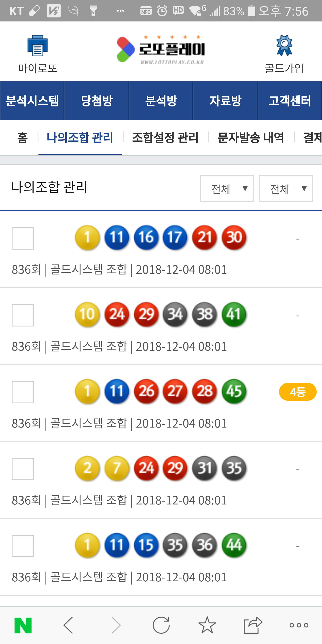The height and width of the screenshot is (644, 322).
Task: Expand the first 전체 filter dropdown
Action: point(227,189)
